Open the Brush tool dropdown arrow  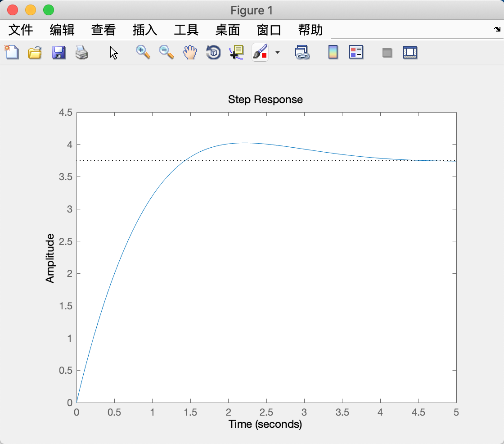click(x=278, y=53)
